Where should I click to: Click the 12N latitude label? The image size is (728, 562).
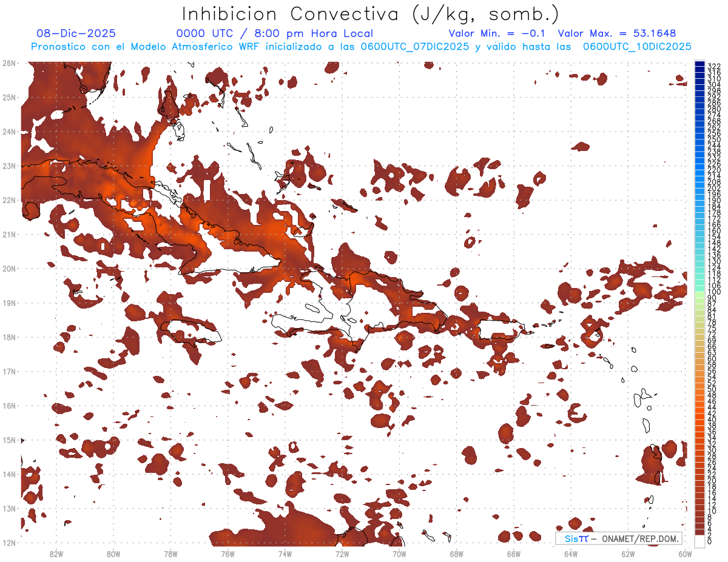[x=8, y=543]
